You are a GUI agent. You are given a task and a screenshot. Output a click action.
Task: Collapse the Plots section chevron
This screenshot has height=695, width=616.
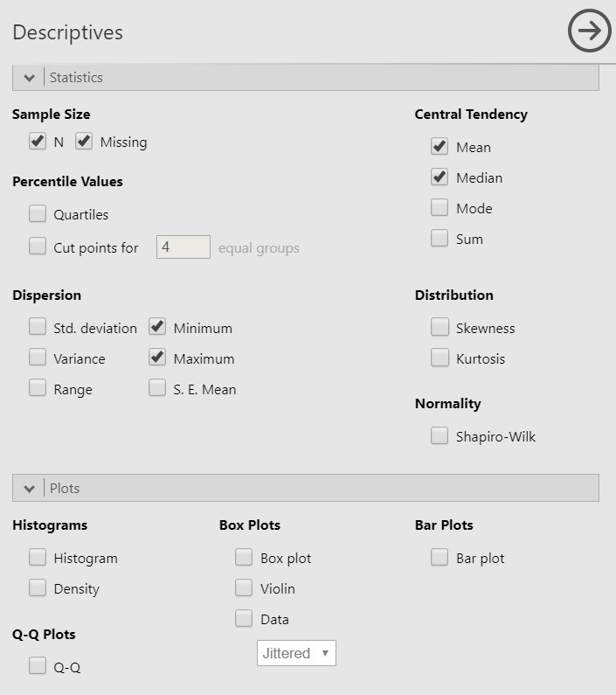point(29,489)
